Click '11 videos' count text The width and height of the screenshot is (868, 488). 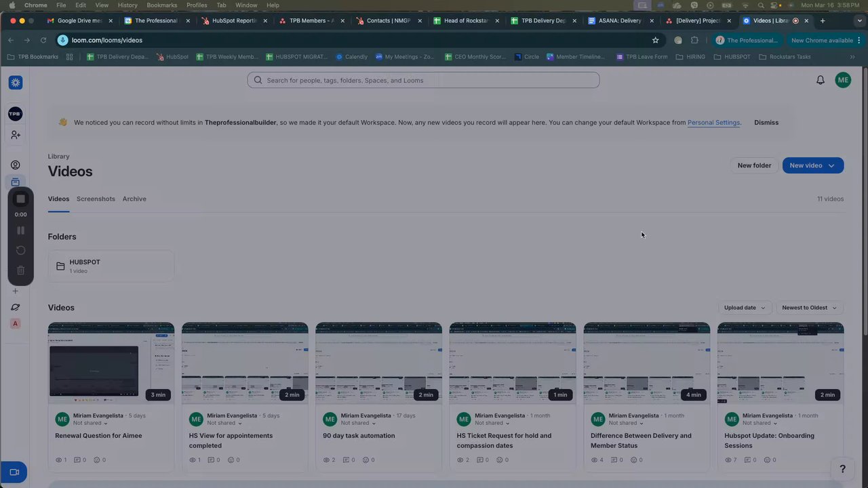830,199
